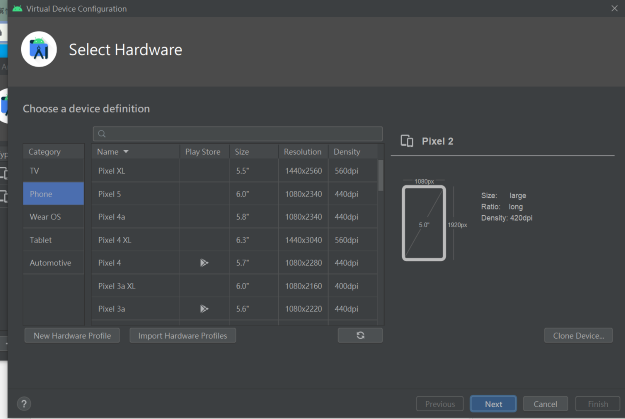The width and height of the screenshot is (625, 419).
Task: Select the Pixel 4 XL device row
Action: [234, 240]
